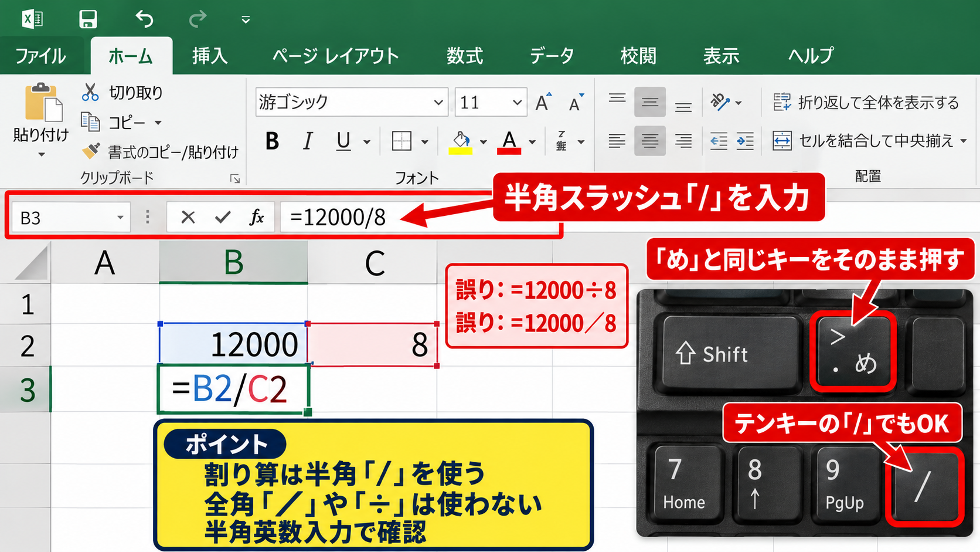Toggle middle vertical alignment
This screenshot has height=552, width=980.
(x=649, y=102)
